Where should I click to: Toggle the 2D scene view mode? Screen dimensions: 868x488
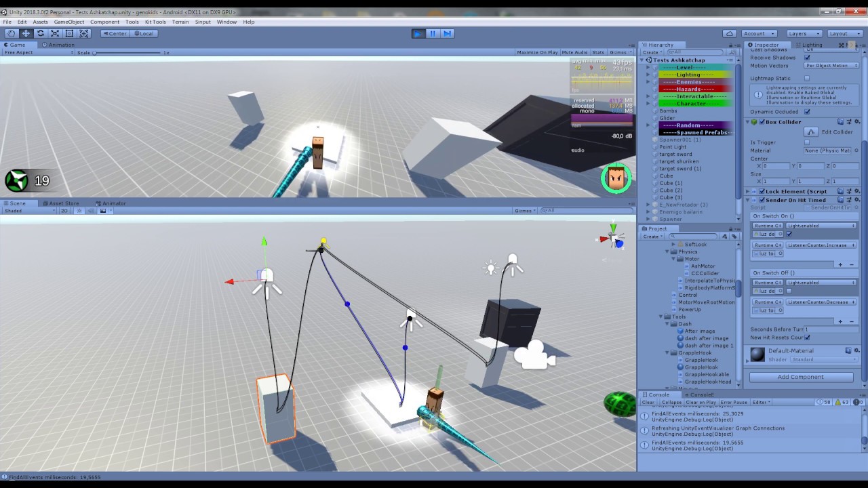coord(64,211)
